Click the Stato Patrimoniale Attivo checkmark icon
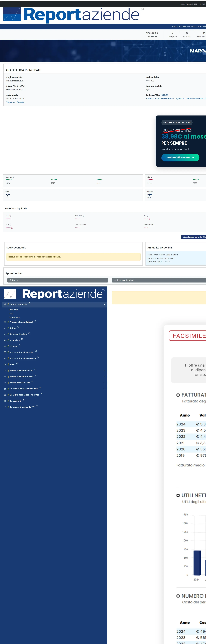206x644 pixels. click(5, 352)
